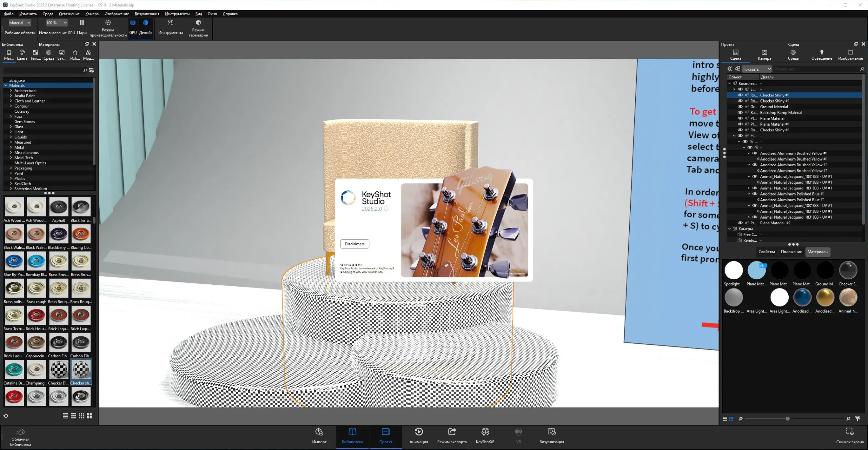This screenshot has width=868, height=450.
Task: Toggle visibility of Backdrop Ramp Material
Action: [740, 113]
